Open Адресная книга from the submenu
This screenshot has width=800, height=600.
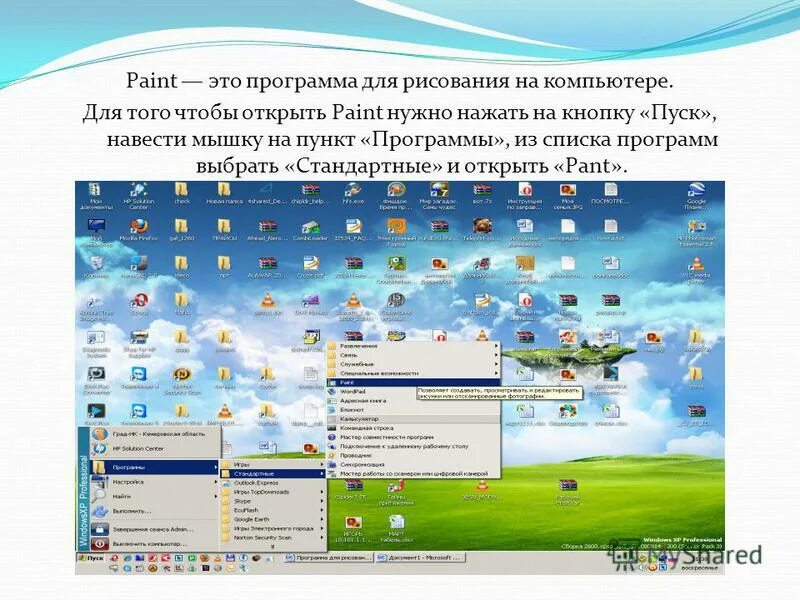point(413,401)
